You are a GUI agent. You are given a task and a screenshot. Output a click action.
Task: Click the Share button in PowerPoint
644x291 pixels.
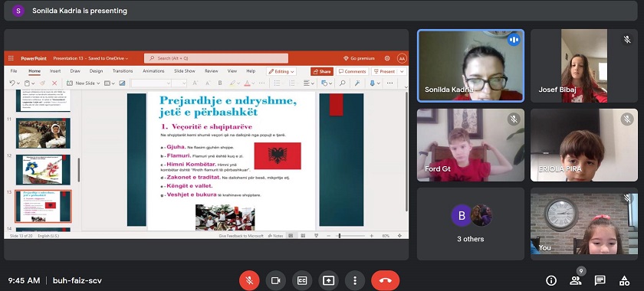(321, 71)
